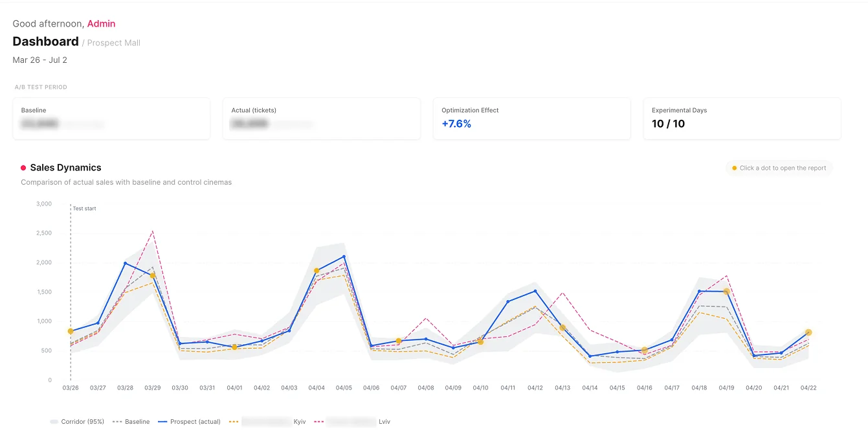Toggle Corridor (95%) legend item
Image resolution: width=868 pixels, height=440 pixels.
click(x=77, y=422)
